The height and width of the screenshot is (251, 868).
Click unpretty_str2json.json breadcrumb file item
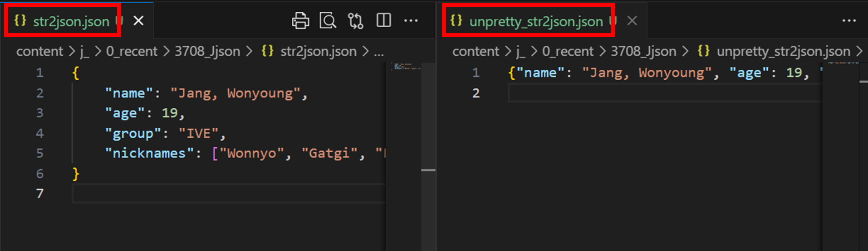783,52
